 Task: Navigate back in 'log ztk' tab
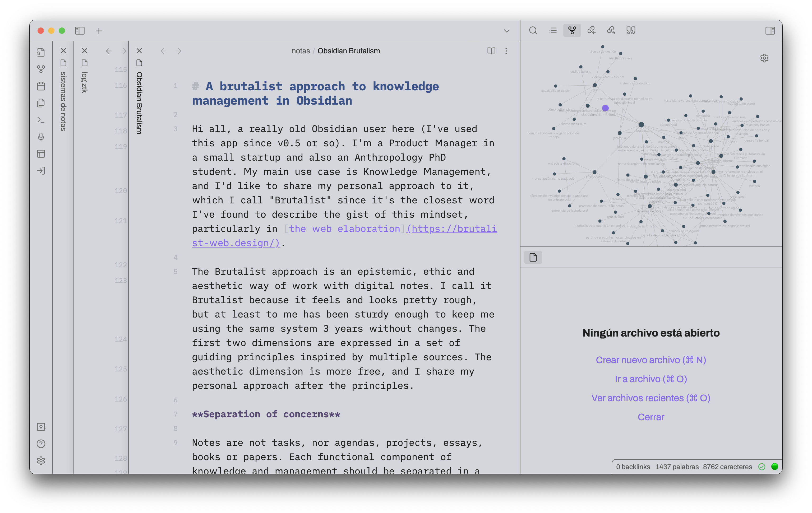[x=109, y=51]
